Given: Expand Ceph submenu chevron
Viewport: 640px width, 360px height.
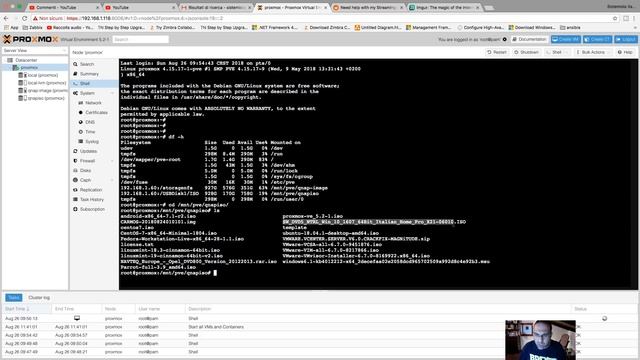Looking at the screenshot, I should pyautogui.click(x=113, y=180).
